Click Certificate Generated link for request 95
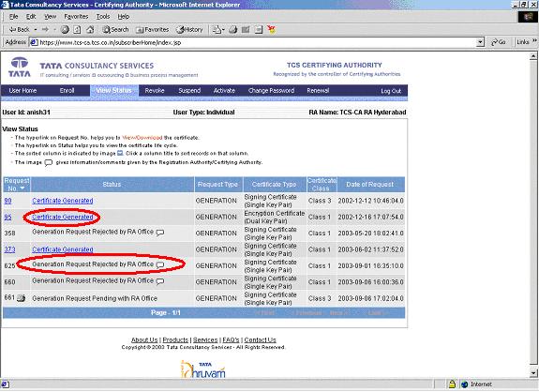The height and width of the screenshot is (392, 539). 63,218
